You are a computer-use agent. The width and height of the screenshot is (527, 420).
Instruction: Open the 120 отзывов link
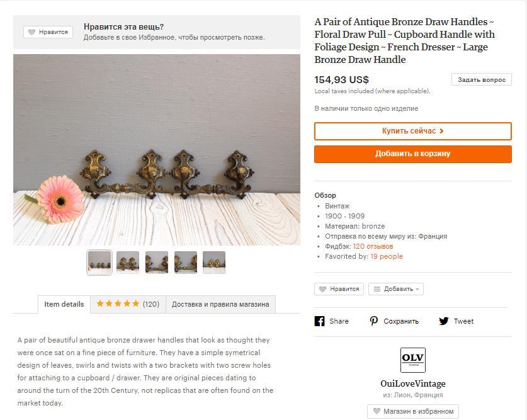(373, 246)
